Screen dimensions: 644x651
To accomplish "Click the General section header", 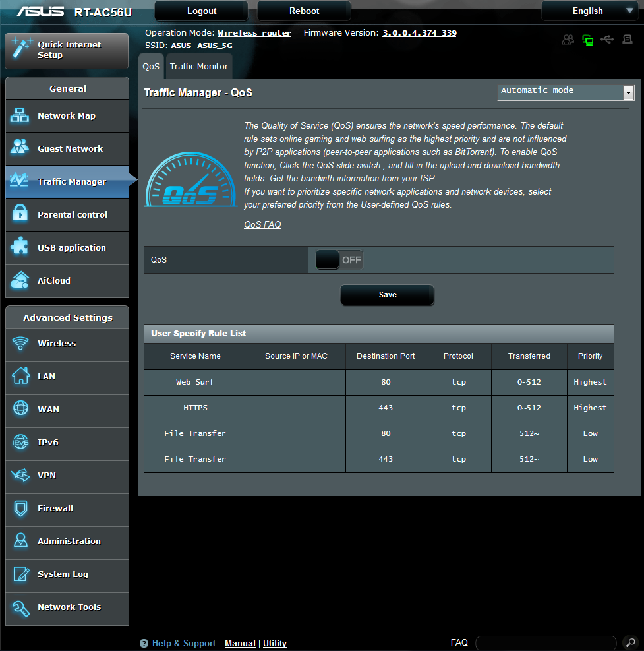I will coord(68,88).
